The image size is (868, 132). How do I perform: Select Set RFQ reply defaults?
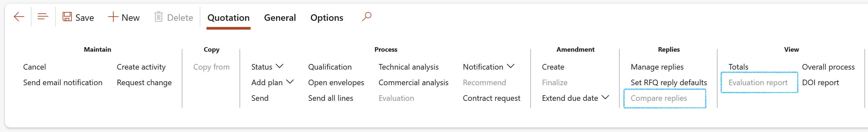click(x=669, y=83)
